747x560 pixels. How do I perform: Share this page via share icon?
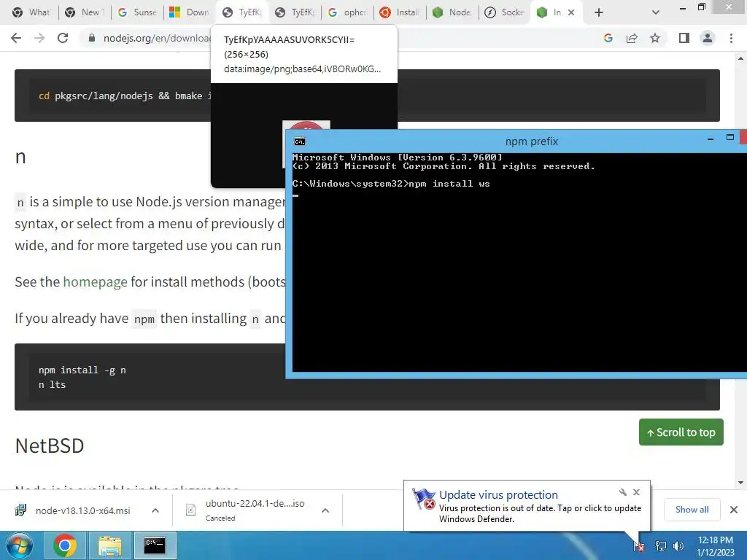pyautogui.click(x=632, y=38)
